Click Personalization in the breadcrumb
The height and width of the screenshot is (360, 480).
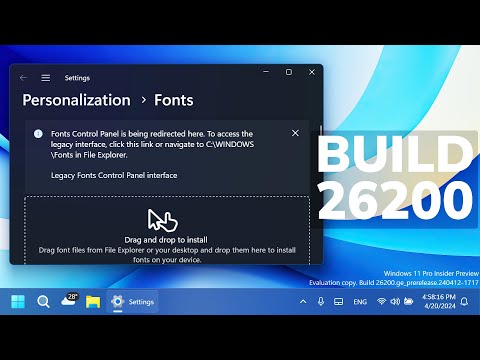pyautogui.click(x=76, y=100)
